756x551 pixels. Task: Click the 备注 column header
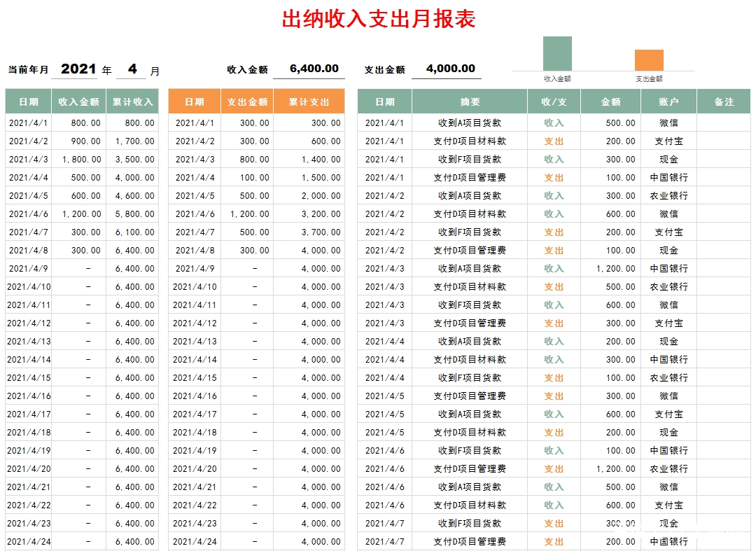(724, 102)
